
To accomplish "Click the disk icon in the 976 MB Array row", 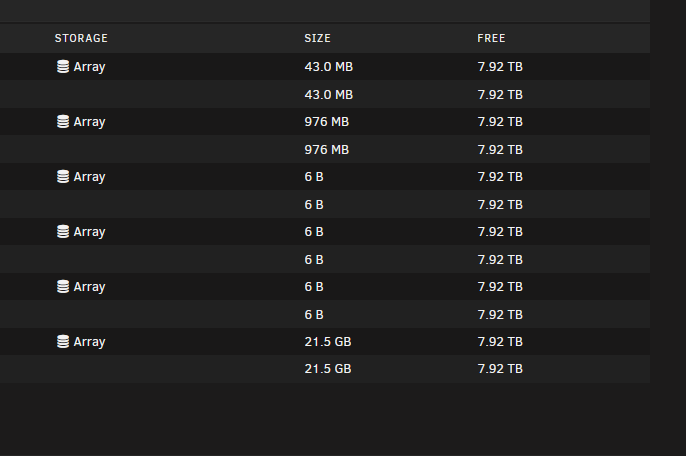I will pyautogui.click(x=63, y=122).
